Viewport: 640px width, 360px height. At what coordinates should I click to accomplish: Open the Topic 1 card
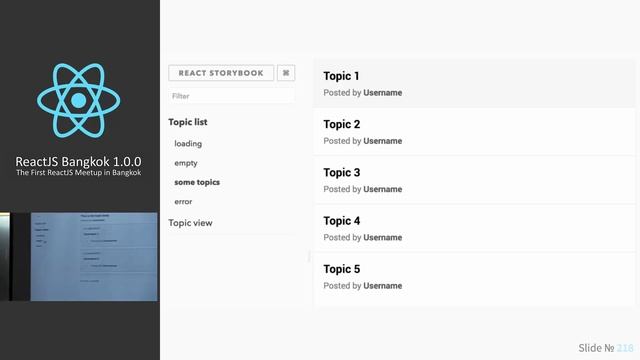(x=474, y=84)
